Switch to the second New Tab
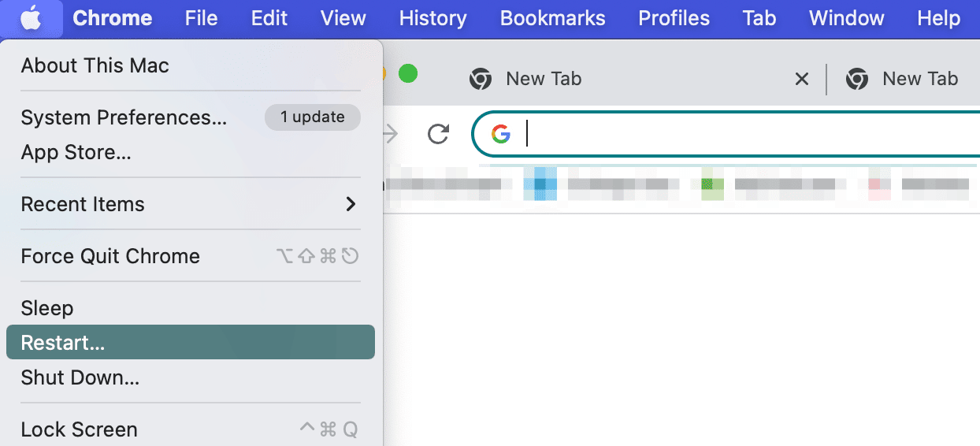This screenshot has height=446, width=980. (919, 79)
